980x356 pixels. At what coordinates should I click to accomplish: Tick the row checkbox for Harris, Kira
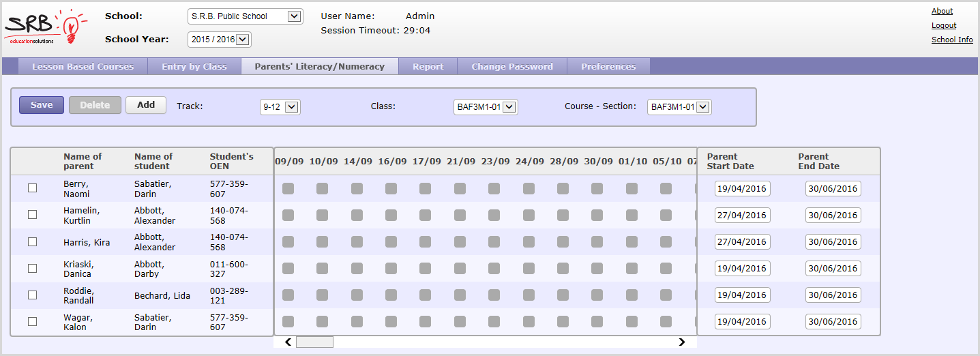point(32,242)
